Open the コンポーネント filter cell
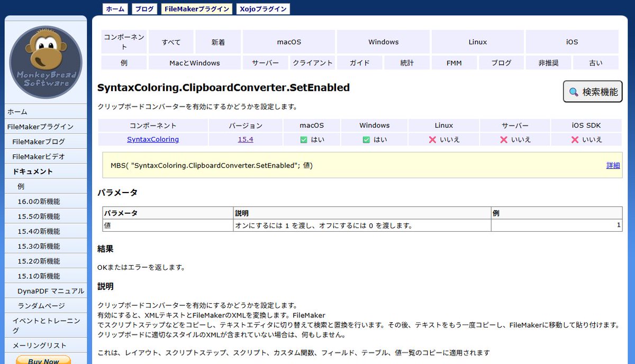Viewport: 635px width, 364px height. pos(124,42)
